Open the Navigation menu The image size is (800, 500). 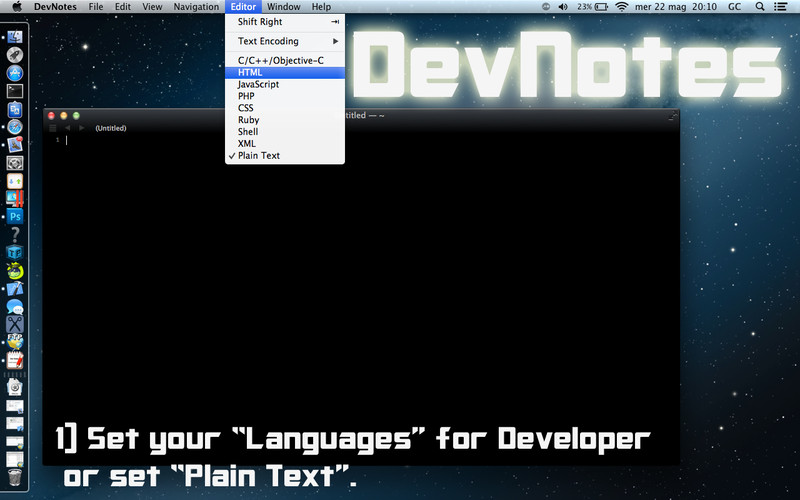[x=196, y=7]
